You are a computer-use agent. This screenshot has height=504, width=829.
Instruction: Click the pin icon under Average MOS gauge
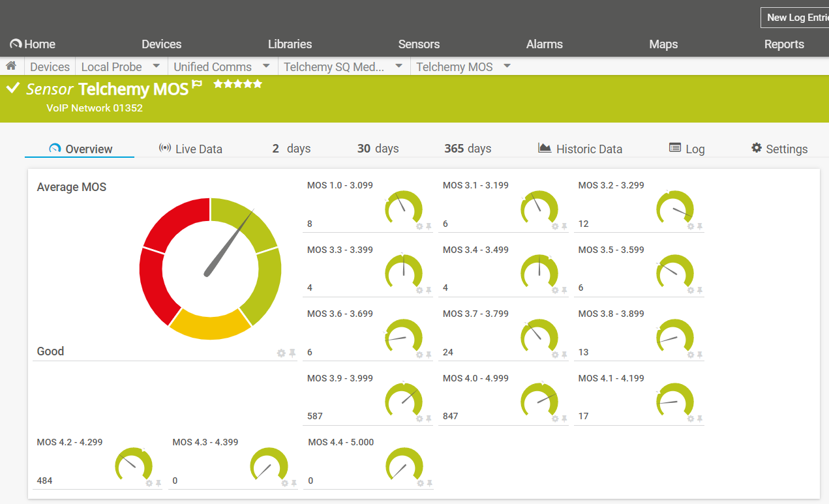292,353
